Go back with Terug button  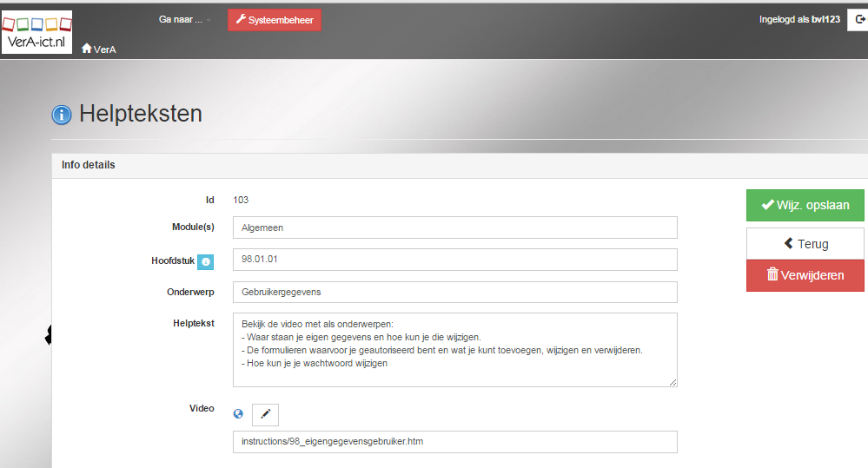point(805,244)
